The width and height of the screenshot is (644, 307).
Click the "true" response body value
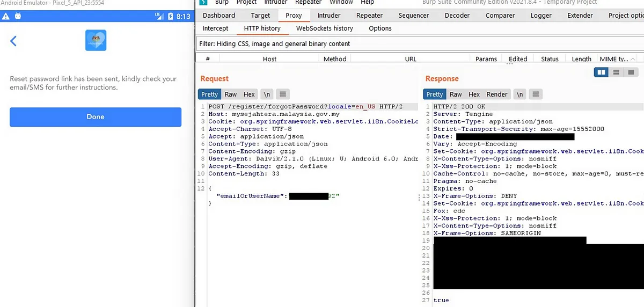point(441,300)
